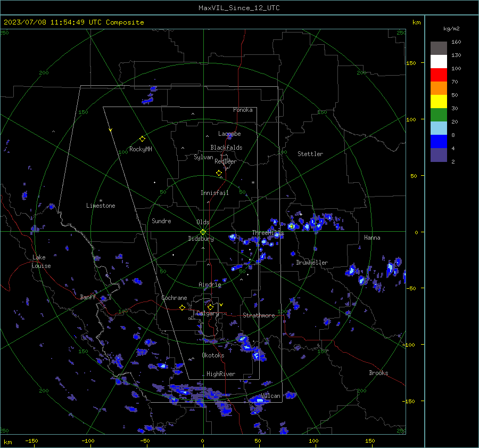479x448 pixels.
Task: Click the Stettler city label
Action: [310, 154]
